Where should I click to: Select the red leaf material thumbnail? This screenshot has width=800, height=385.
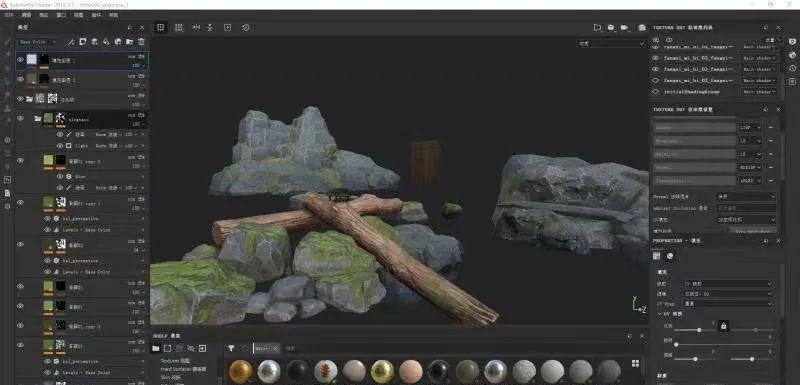[x=326, y=371]
